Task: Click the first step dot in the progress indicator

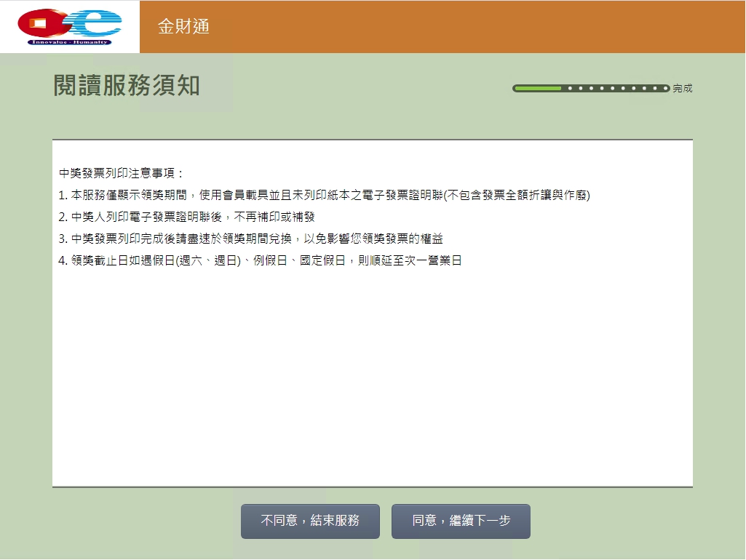Action: click(570, 88)
